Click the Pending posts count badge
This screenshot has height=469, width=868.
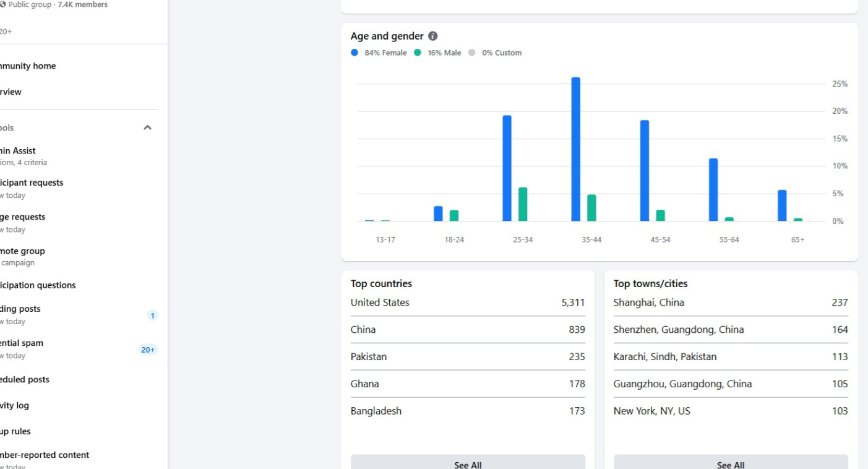152,316
